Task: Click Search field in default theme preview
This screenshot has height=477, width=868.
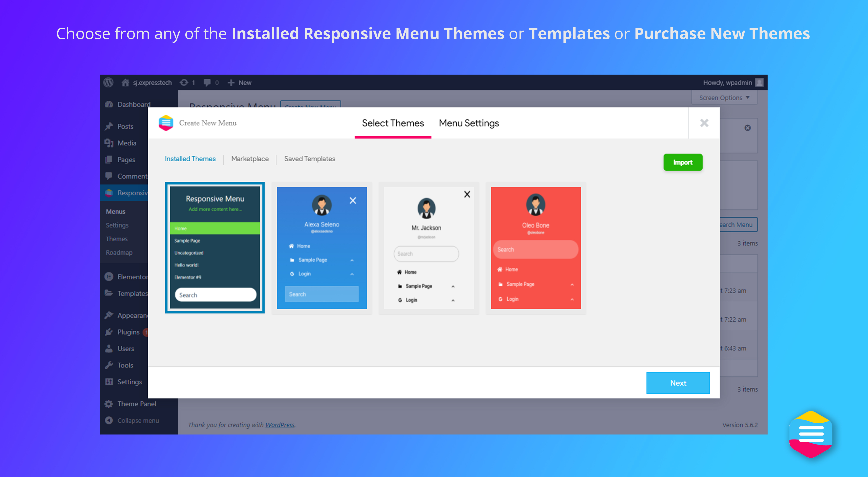Action: click(216, 295)
